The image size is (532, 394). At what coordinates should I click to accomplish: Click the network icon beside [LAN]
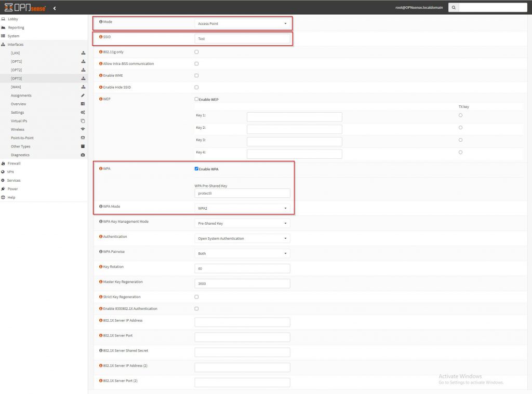(x=83, y=53)
